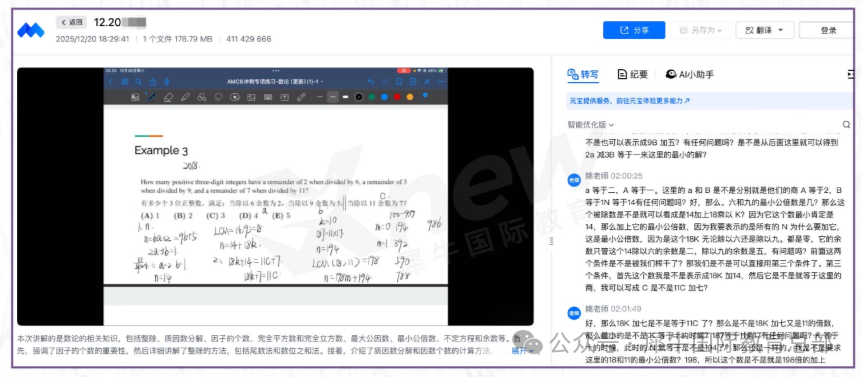The width and height of the screenshot is (861, 377).
Task: Open the 另存为 save-as dropdown
Action: pyautogui.click(x=700, y=30)
